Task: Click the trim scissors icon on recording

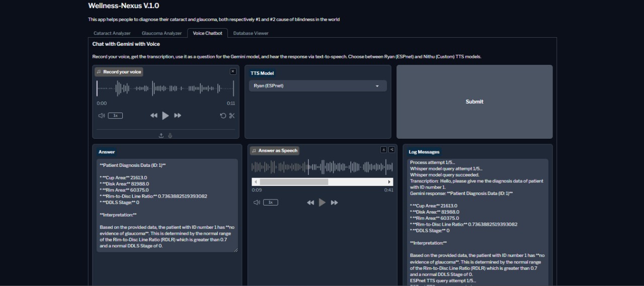Action: point(232,116)
